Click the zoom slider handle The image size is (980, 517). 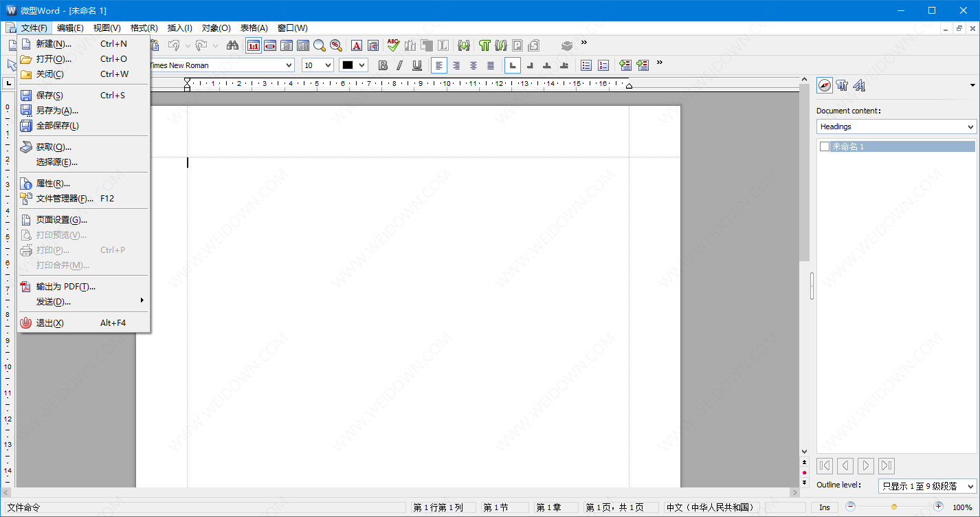click(x=894, y=507)
